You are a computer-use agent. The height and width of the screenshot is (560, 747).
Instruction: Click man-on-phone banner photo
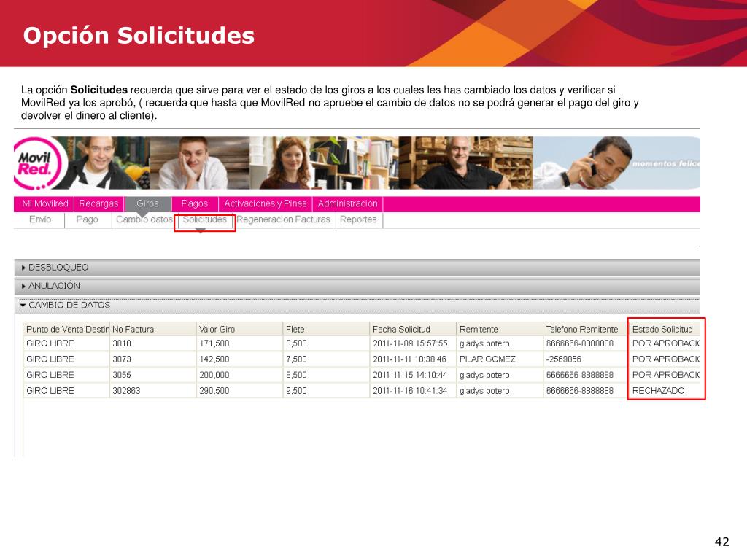point(616,163)
